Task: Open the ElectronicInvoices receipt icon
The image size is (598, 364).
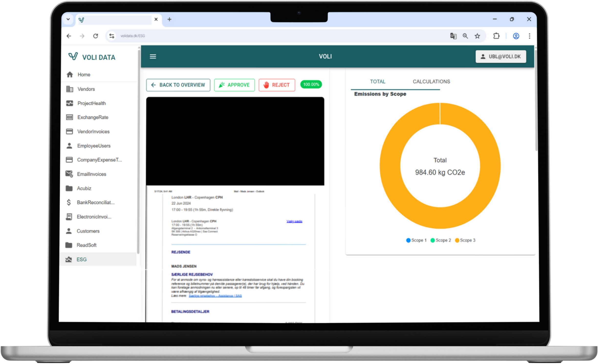Action: (x=69, y=217)
